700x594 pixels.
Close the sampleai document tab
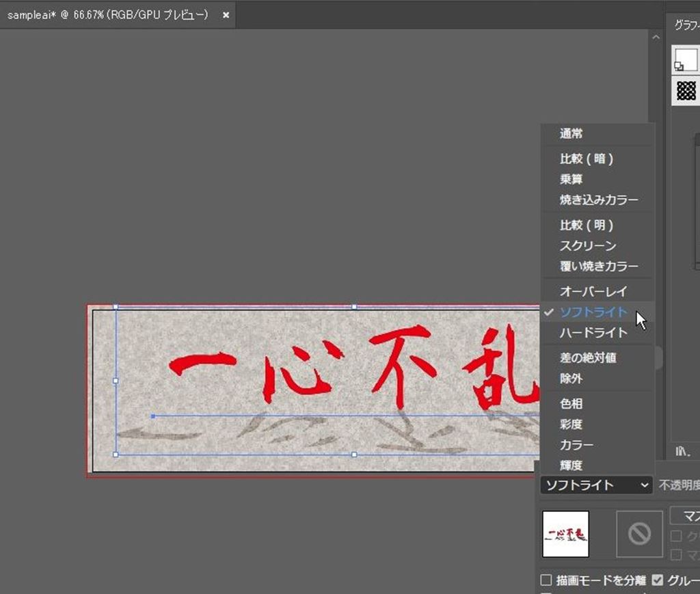click(226, 14)
